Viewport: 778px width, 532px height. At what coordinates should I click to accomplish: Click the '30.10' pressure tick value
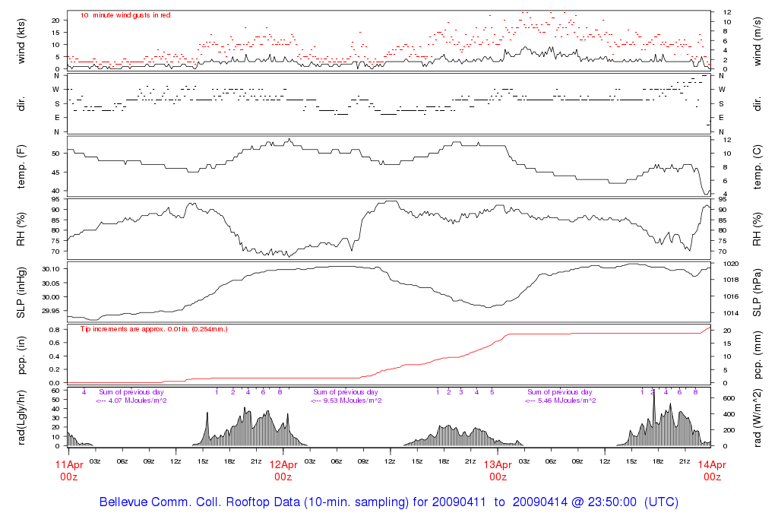coord(51,269)
